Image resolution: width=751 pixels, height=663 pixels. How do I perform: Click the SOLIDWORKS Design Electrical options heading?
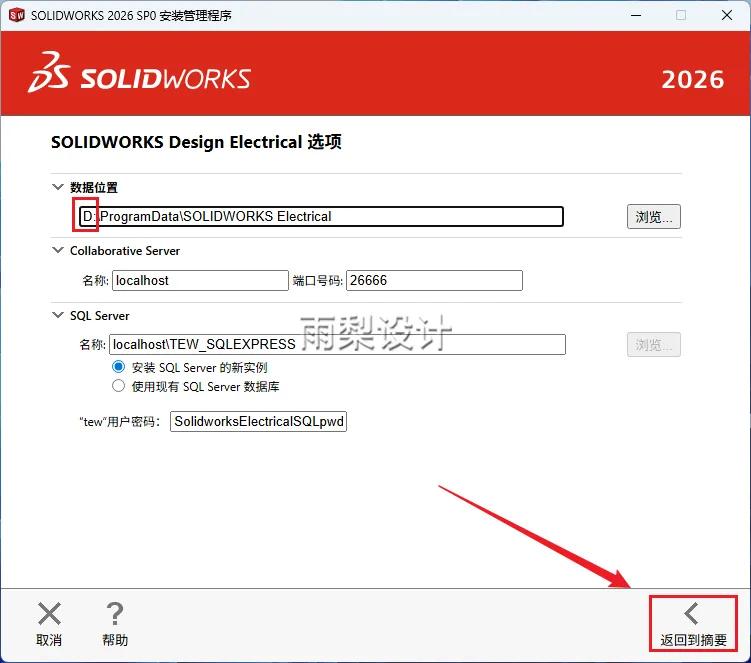click(196, 142)
